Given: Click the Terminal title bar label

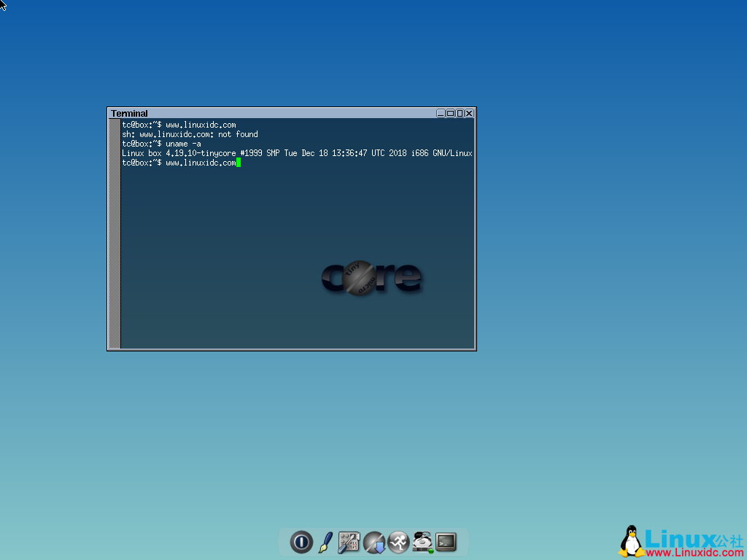Looking at the screenshot, I should (129, 113).
